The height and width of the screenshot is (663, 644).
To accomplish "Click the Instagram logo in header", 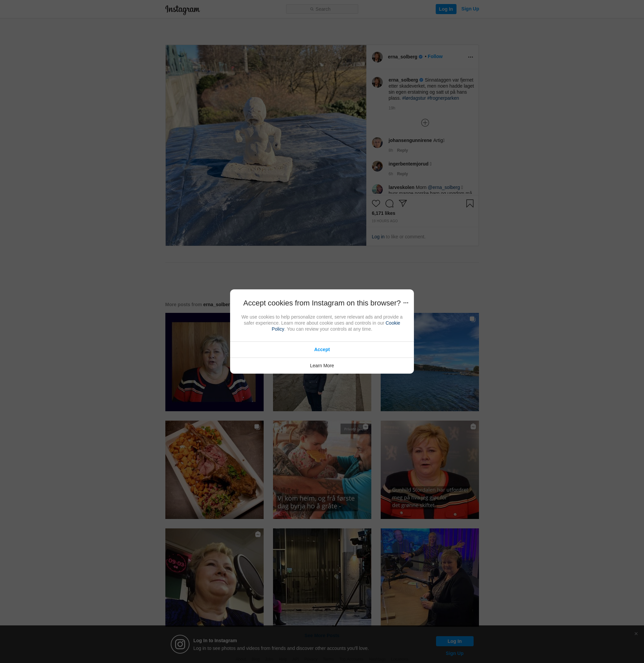I will 182,9.
